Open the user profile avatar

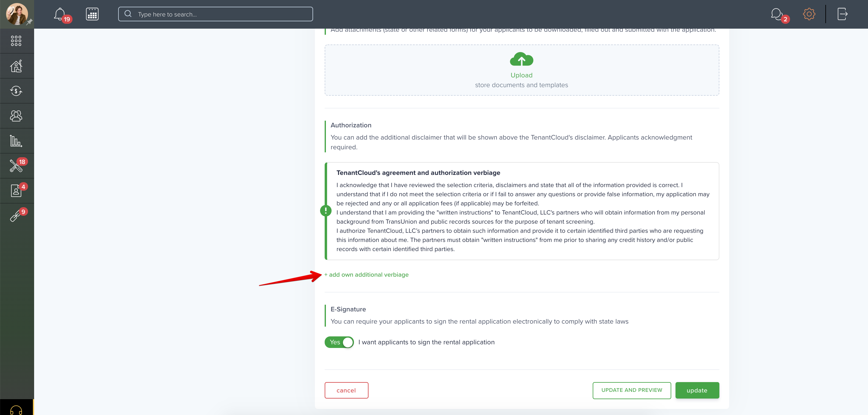[x=16, y=14]
